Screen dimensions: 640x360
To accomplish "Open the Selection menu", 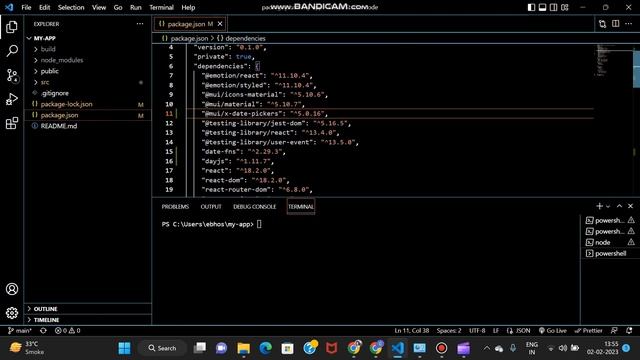I will [x=71, y=7].
